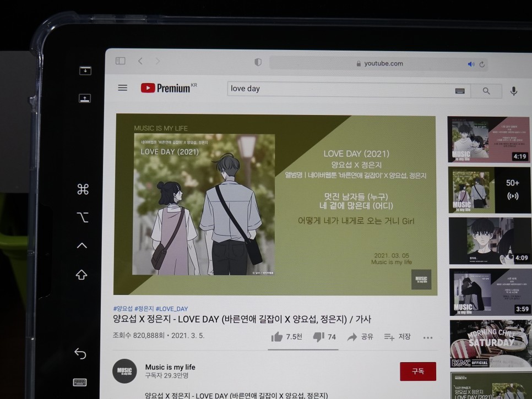532x399 pixels.
Task: Click the view count '조회수 820,888회'
Action: (x=138, y=336)
